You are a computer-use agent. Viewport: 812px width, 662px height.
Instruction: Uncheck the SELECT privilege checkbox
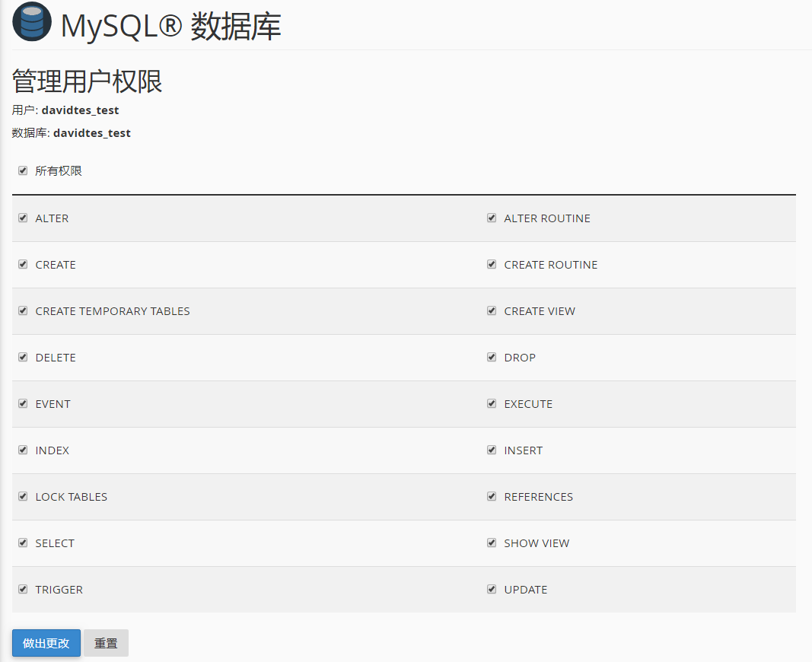23,543
